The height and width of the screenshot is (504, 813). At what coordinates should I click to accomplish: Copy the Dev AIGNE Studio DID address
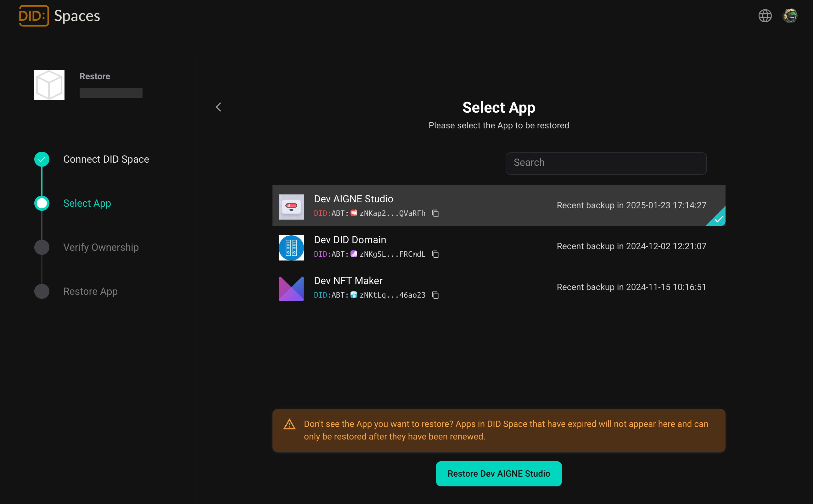[x=435, y=213]
